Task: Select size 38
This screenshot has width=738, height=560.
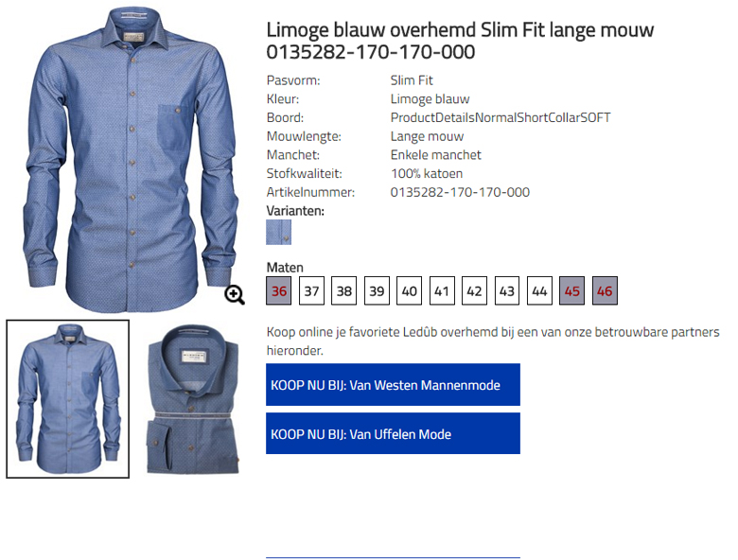Action: pyautogui.click(x=344, y=290)
